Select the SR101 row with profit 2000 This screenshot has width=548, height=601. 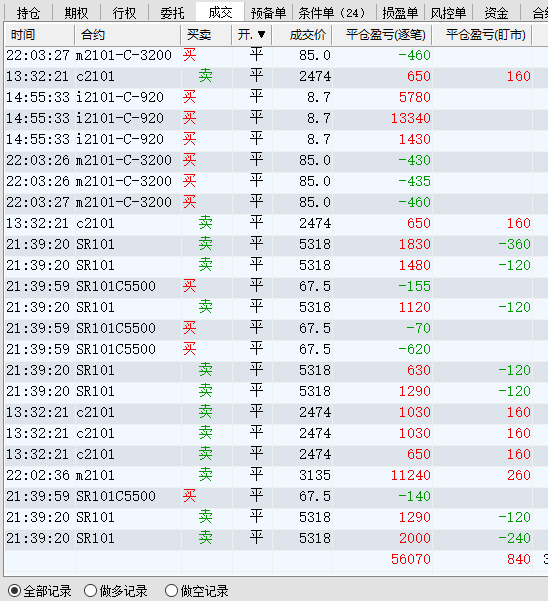click(x=276, y=538)
